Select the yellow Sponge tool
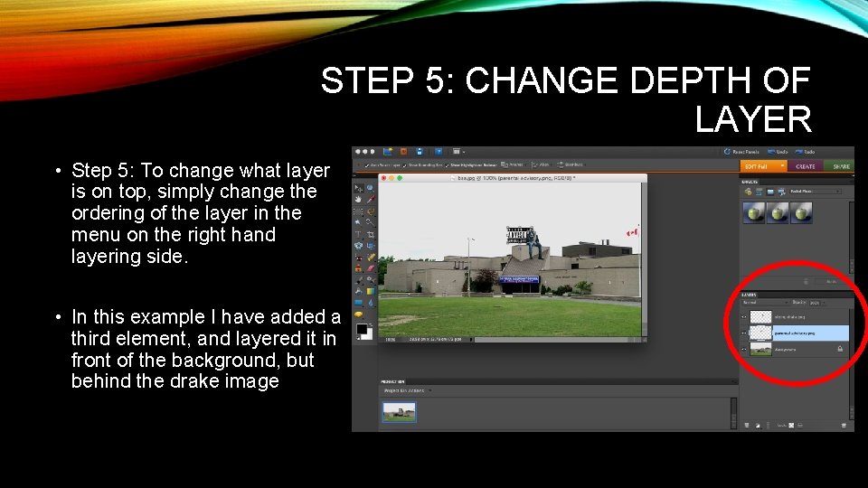This screenshot has width=868, height=488. point(358,314)
